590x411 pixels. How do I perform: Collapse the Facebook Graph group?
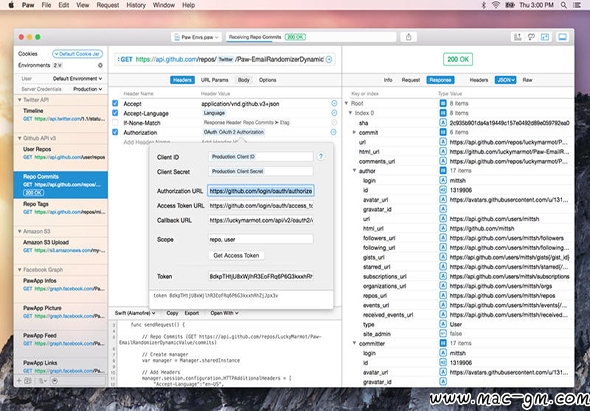(20, 269)
